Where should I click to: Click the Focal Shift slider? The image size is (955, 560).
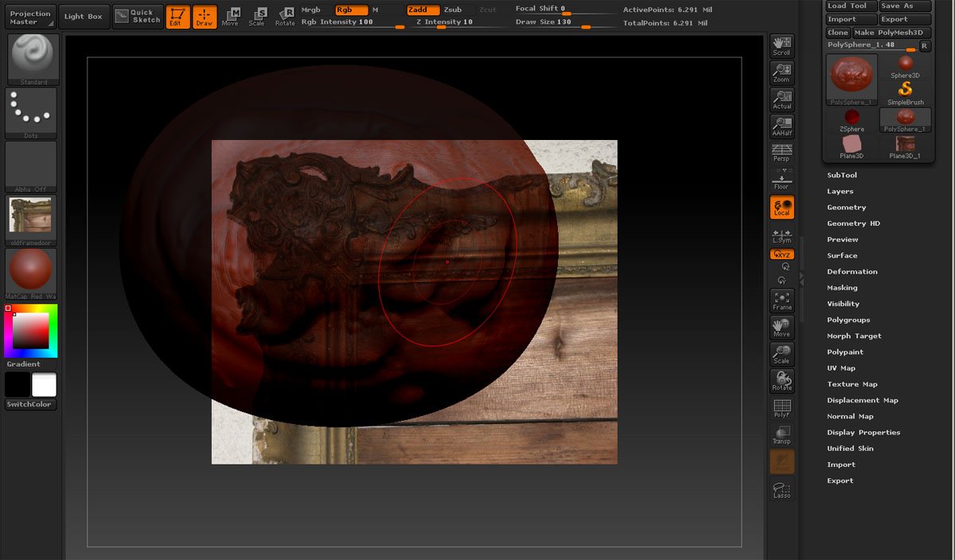pos(564,10)
